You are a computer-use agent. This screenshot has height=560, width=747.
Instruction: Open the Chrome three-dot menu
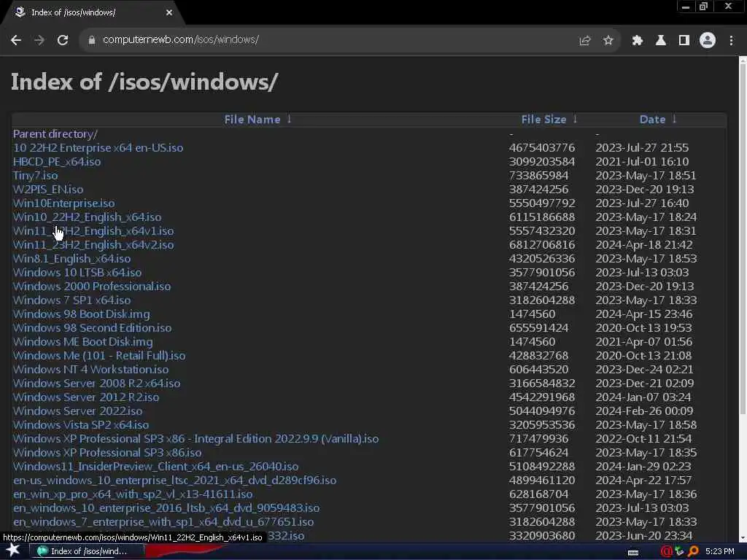[731, 41]
